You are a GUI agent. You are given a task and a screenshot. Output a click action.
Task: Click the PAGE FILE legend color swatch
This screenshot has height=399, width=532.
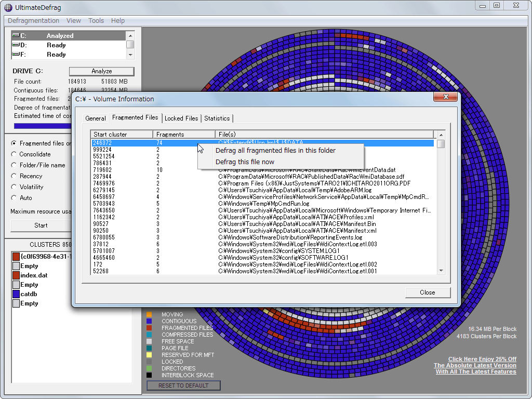[149, 349]
